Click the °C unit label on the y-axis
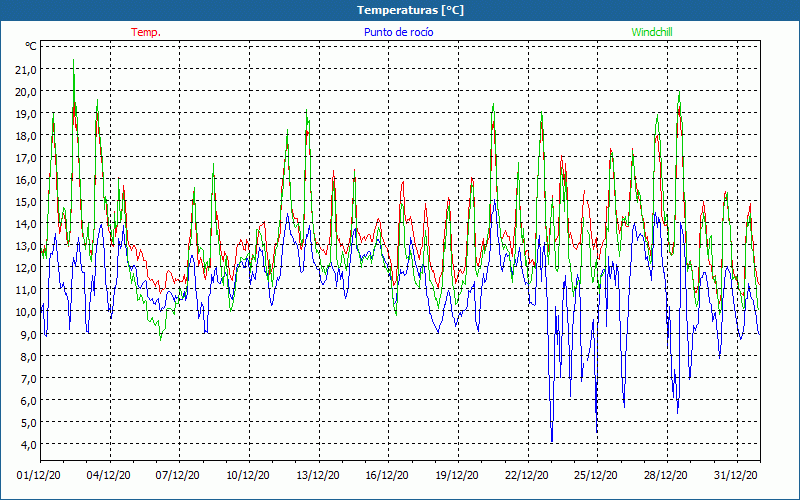The width and height of the screenshot is (800, 500). (x=31, y=46)
